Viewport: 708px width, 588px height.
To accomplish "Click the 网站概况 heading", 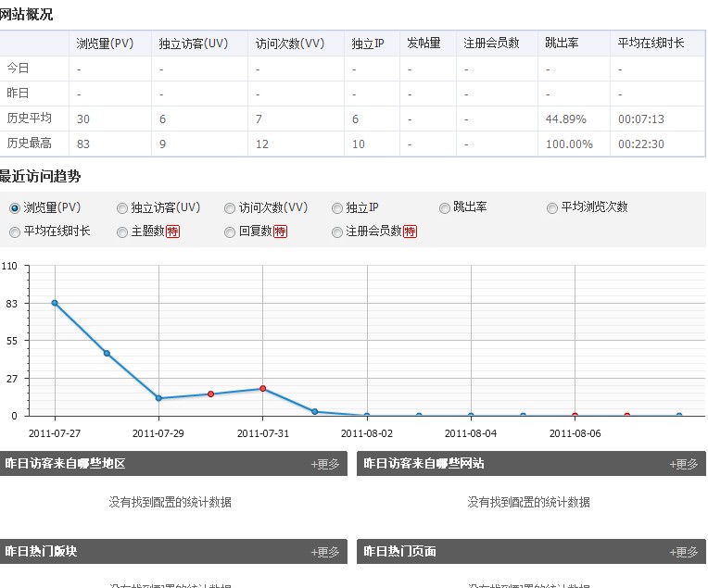I will tap(26, 15).
